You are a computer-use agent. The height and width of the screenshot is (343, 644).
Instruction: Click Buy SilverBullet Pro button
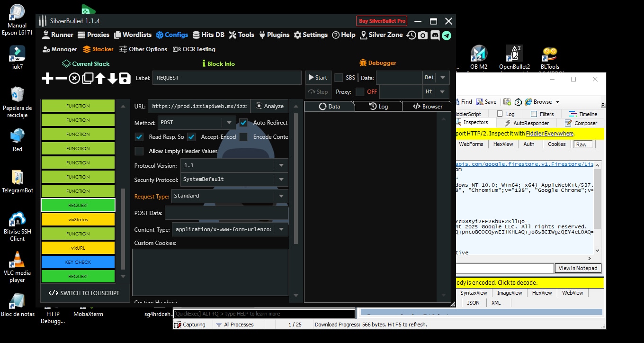(382, 21)
